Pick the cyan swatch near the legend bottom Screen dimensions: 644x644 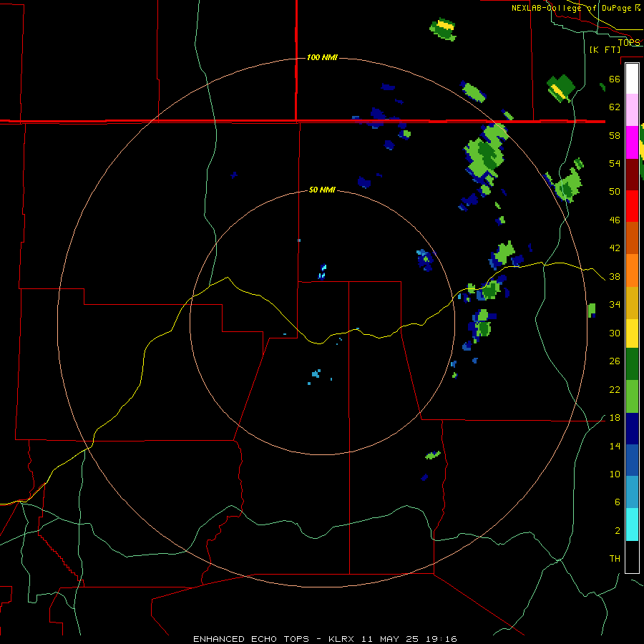click(x=632, y=525)
